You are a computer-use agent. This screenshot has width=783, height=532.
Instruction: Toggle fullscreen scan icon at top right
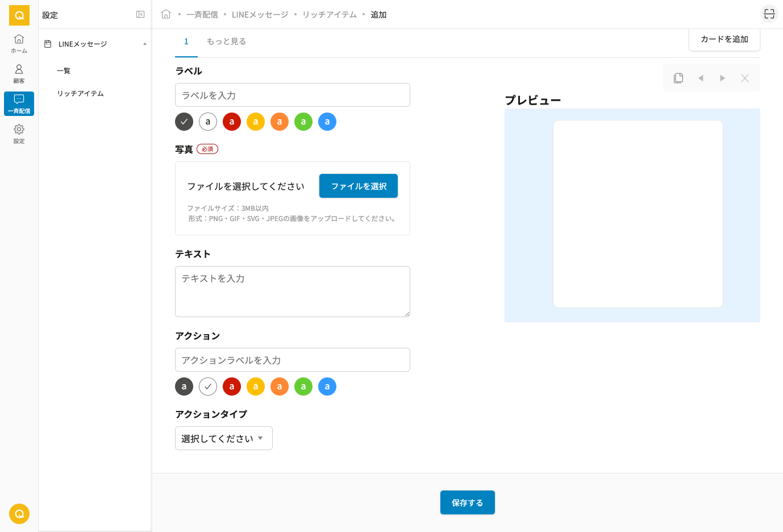[769, 14]
